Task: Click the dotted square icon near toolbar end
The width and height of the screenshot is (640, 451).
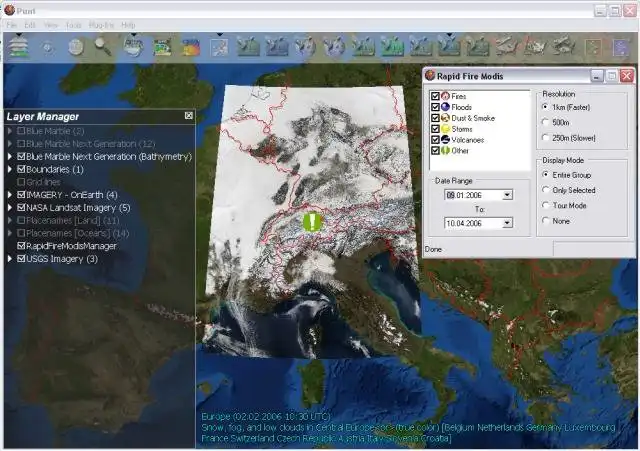Action: click(x=593, y=47)
